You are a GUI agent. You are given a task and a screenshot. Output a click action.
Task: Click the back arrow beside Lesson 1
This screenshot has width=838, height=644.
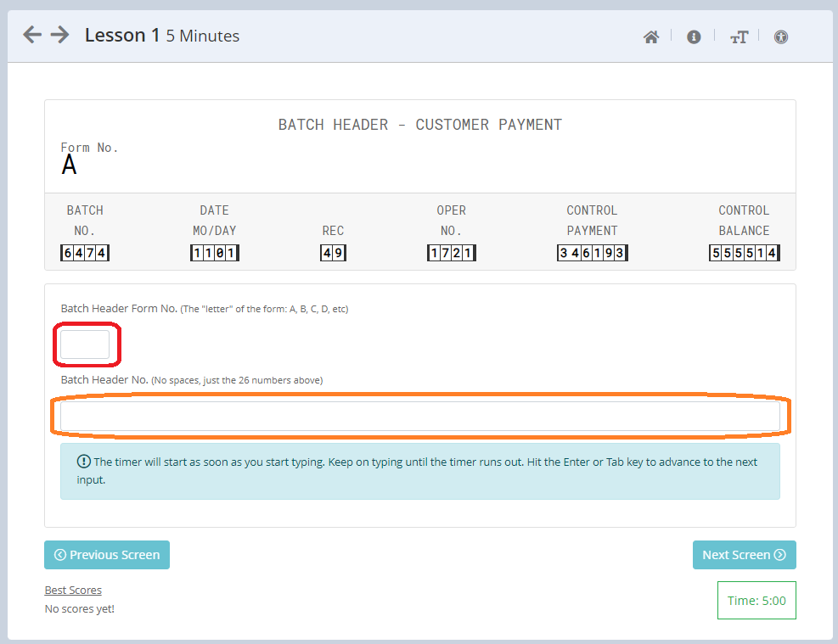coord(32,35)
